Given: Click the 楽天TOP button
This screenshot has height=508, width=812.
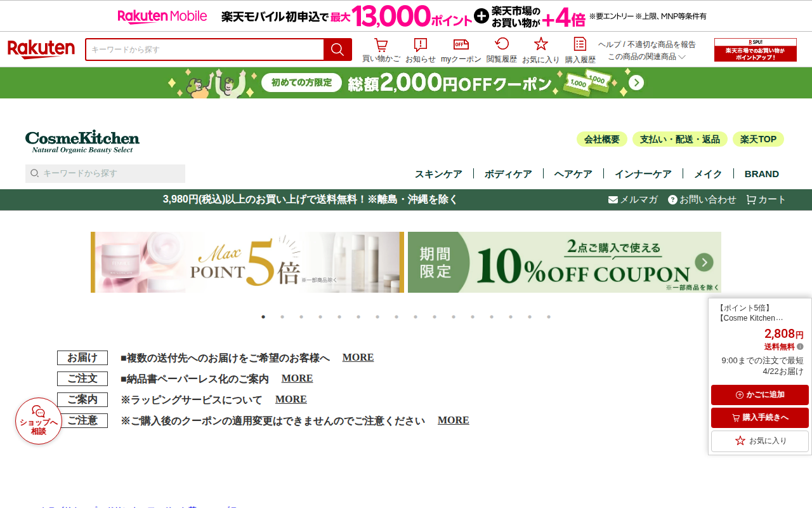Looking at the screenshot, I should point(758,139).
